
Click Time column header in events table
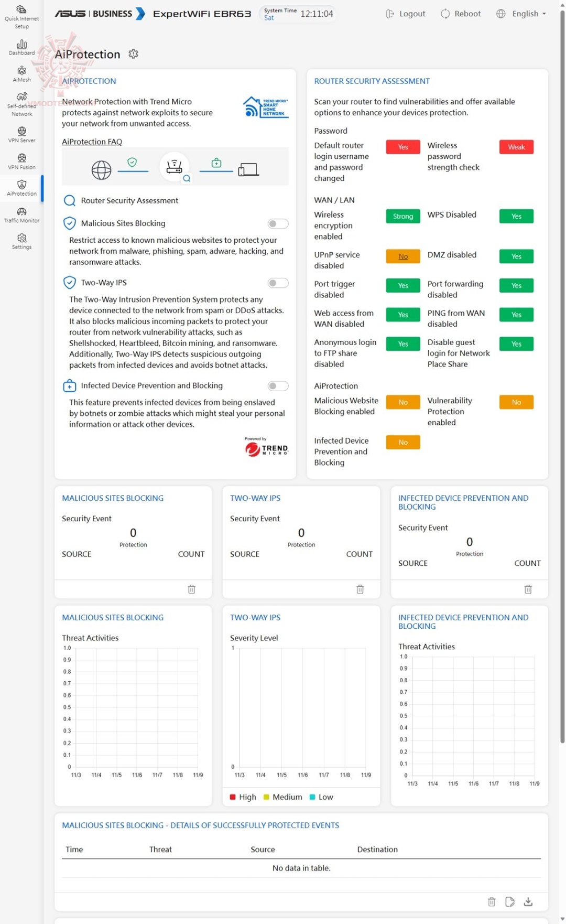point(74,850)
